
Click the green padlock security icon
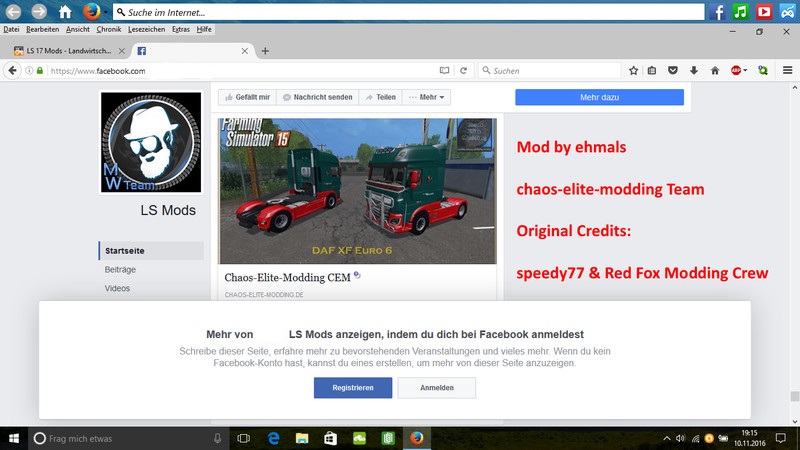(x=40, y=70)
